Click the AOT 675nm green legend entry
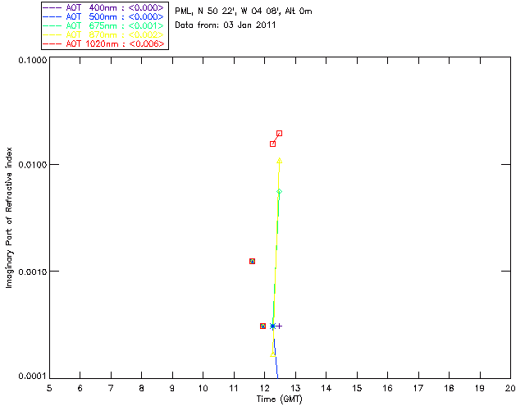The image size is (525, 420). pyautogui.click(x=104, y=25)
